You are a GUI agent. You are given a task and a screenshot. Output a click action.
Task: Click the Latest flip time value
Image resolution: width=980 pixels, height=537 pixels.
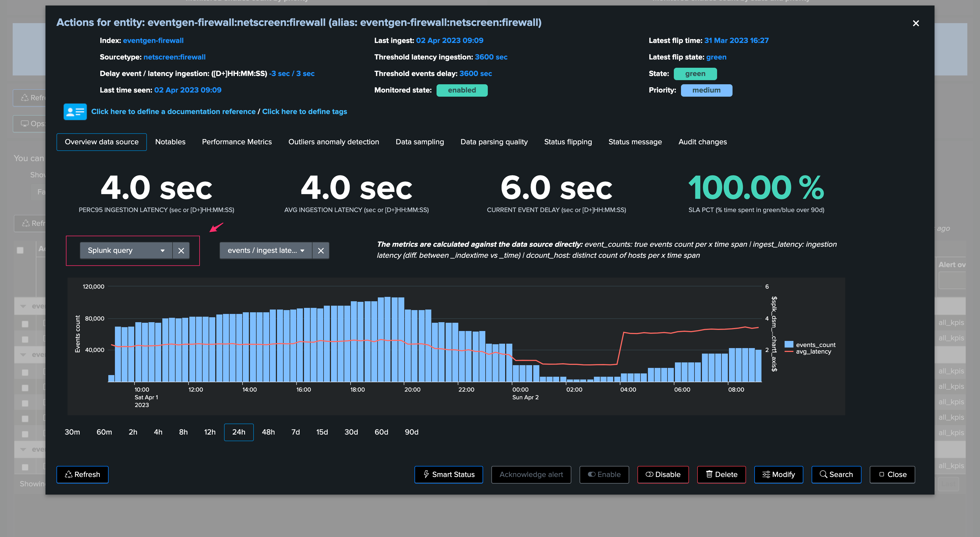[736, 40]
